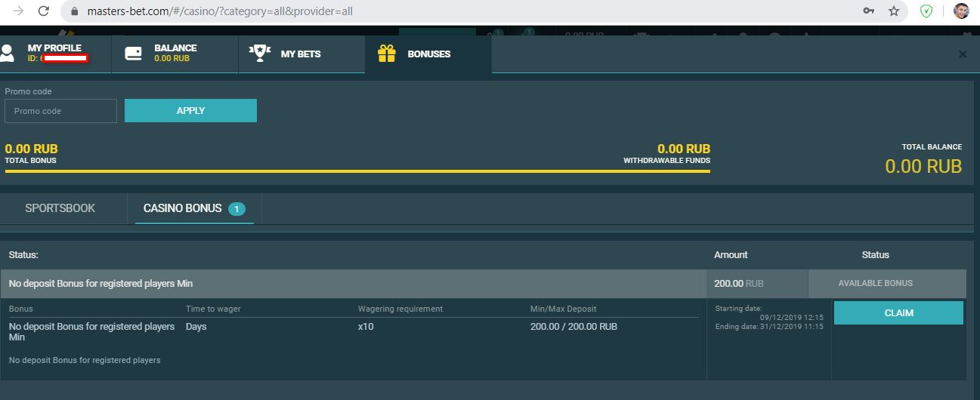Open the Balance wallet icon
Image resolution: width=980 pixels, height=400 pixels.
coord(134,54)
